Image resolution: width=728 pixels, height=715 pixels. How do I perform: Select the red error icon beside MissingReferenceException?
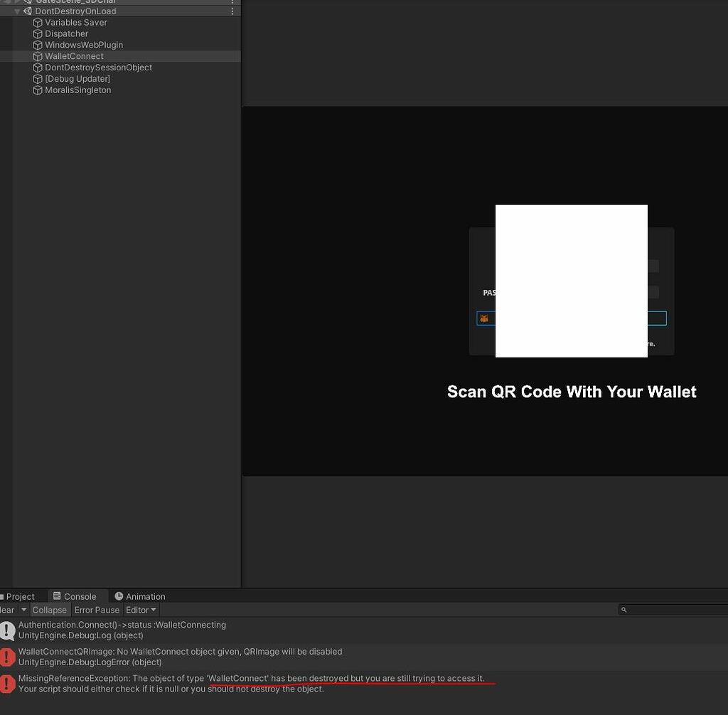tap(8, 683)
